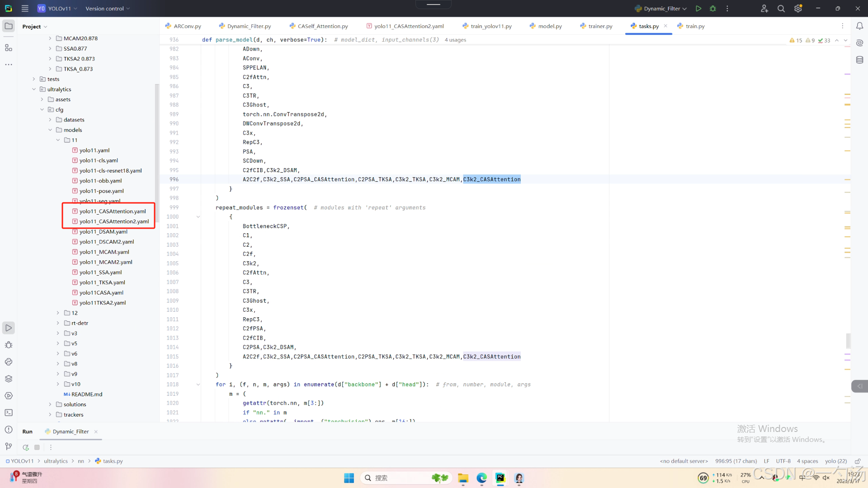868x488 pixels.
Task: Open the Terminal tool window icon
Action: pos(9,413)
